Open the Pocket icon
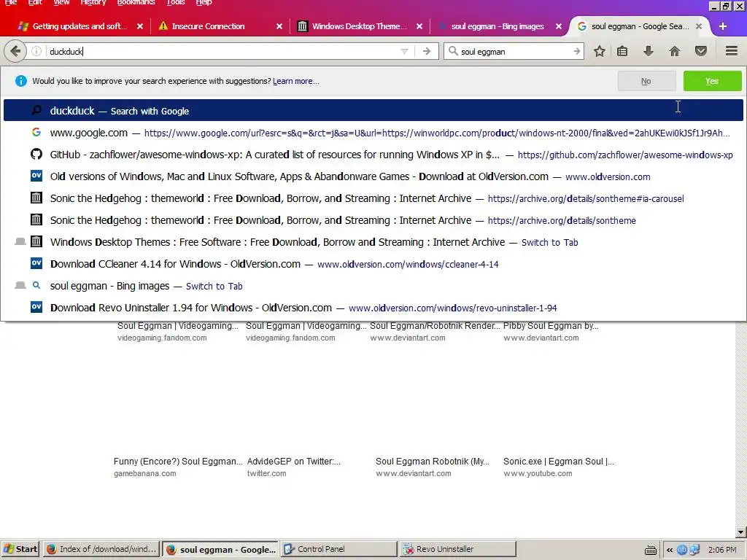 click(x=701, y=51)
